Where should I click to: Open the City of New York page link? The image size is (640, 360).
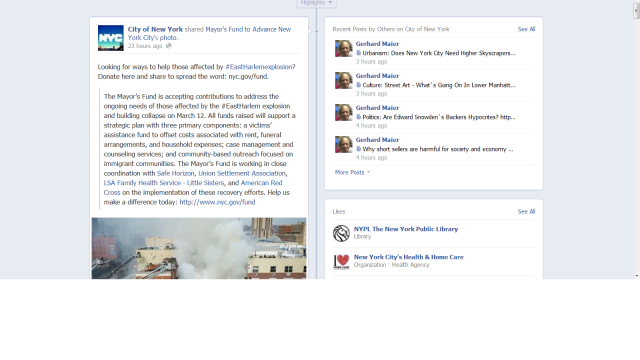point(155,29)
